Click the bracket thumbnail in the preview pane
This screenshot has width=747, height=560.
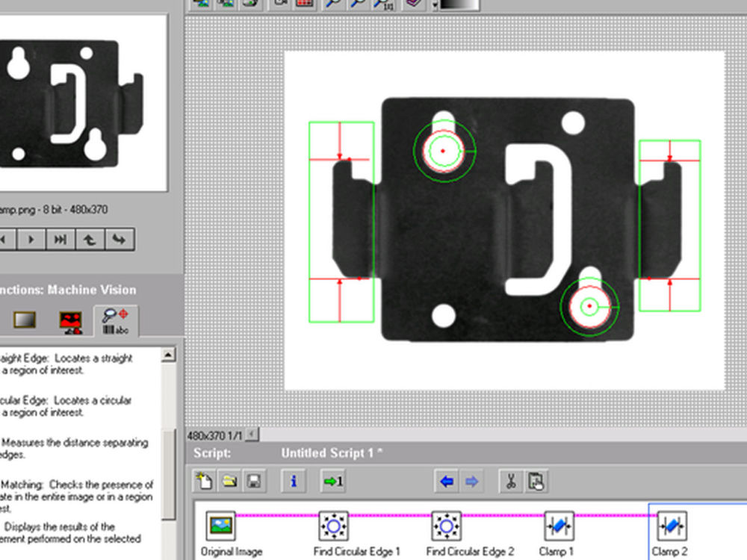coord(72,102)
